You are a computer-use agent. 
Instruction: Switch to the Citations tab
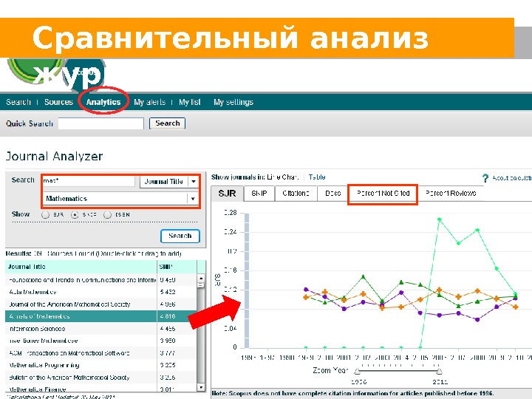[x=296, y=194]
